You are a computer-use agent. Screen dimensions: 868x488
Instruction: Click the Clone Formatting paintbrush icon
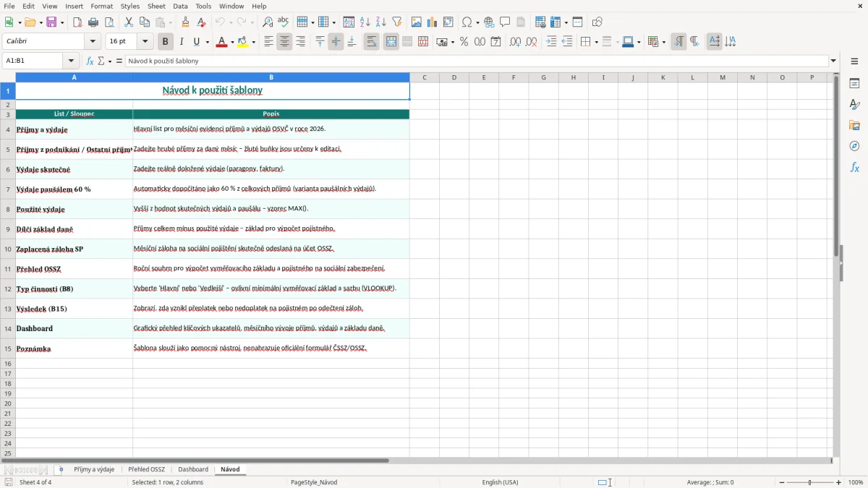[x=185, y=22]
